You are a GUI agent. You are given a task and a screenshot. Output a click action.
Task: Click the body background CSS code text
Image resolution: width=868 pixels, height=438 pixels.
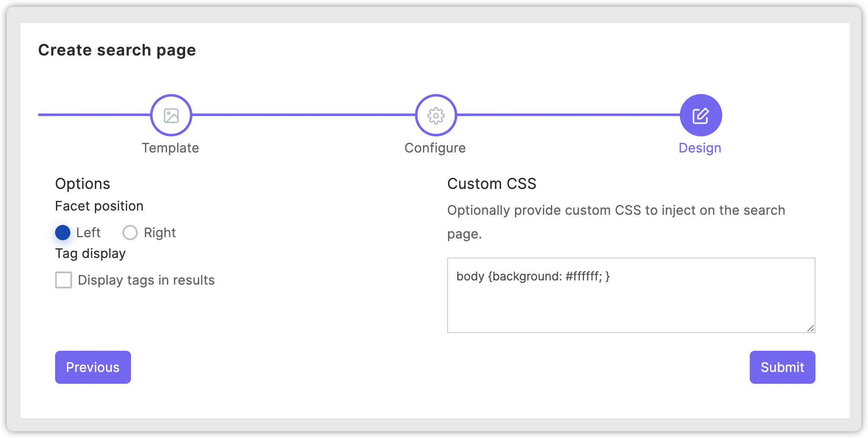pos(533,276)
